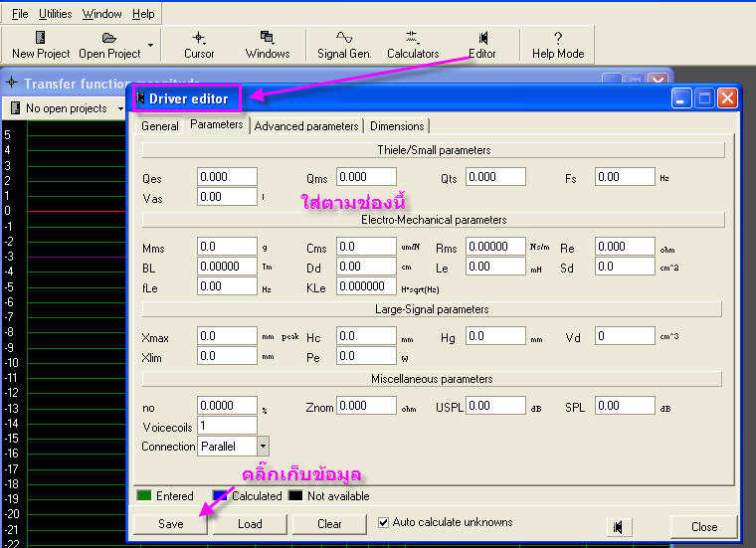
Task: Click the Qts input field
Action: (x=495, y=177)
